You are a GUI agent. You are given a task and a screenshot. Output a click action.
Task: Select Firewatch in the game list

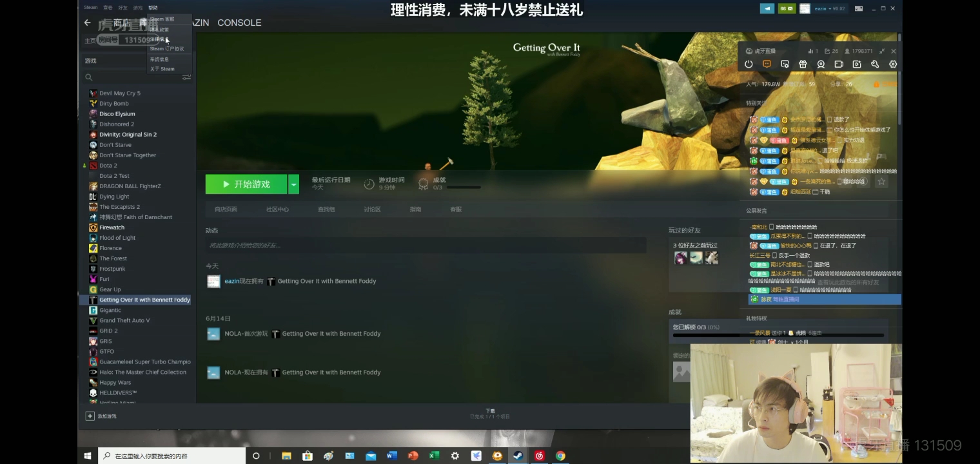(112, 227)
